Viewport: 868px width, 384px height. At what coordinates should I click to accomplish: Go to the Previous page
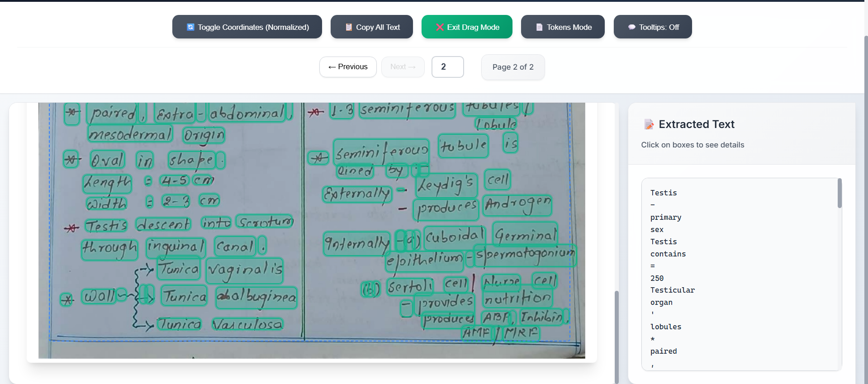coord(348,67)
